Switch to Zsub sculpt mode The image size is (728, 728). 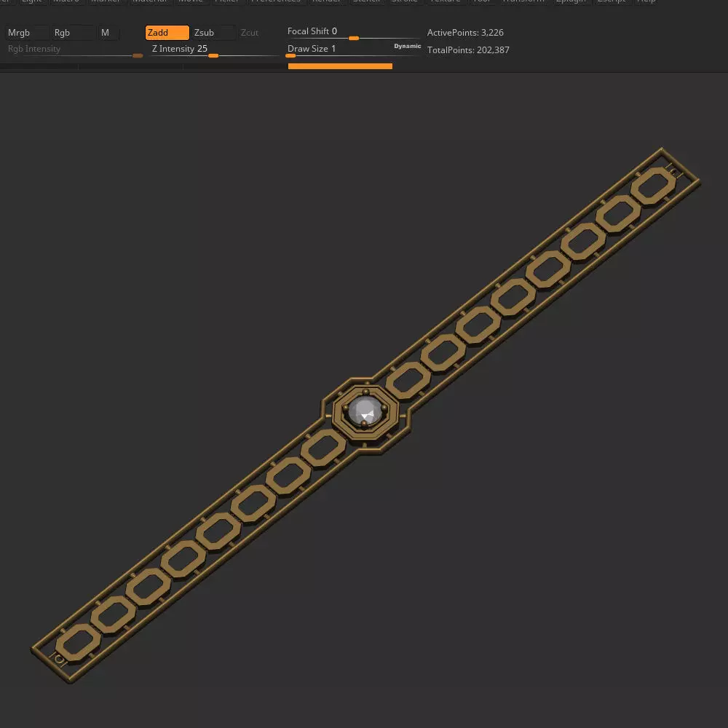[x=213, y=33]
